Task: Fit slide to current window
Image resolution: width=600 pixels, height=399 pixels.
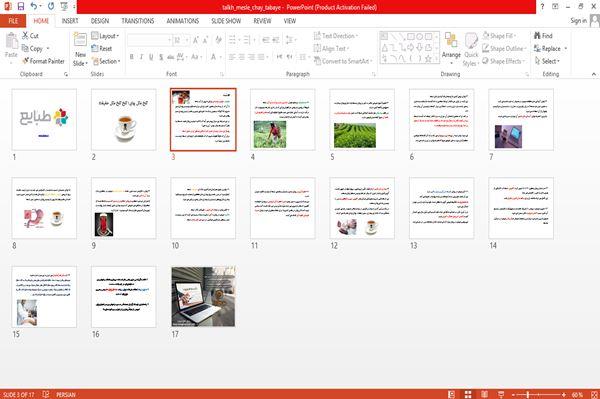Action: click(594, 394)
